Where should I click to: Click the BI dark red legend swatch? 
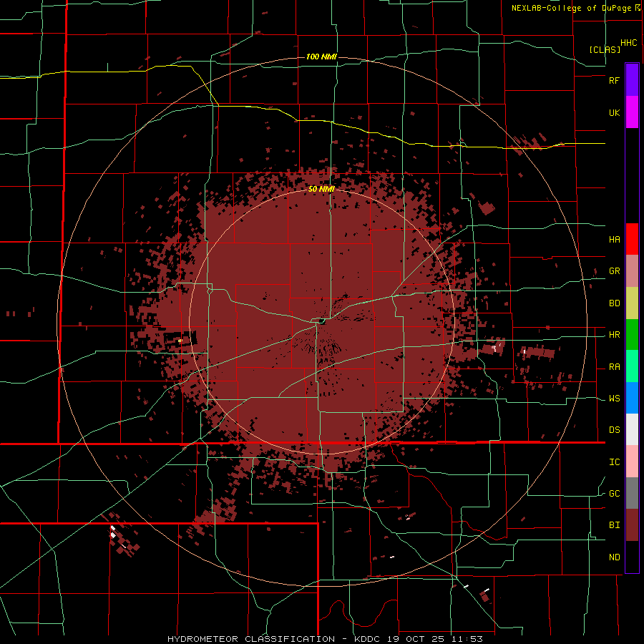(632, 525)
